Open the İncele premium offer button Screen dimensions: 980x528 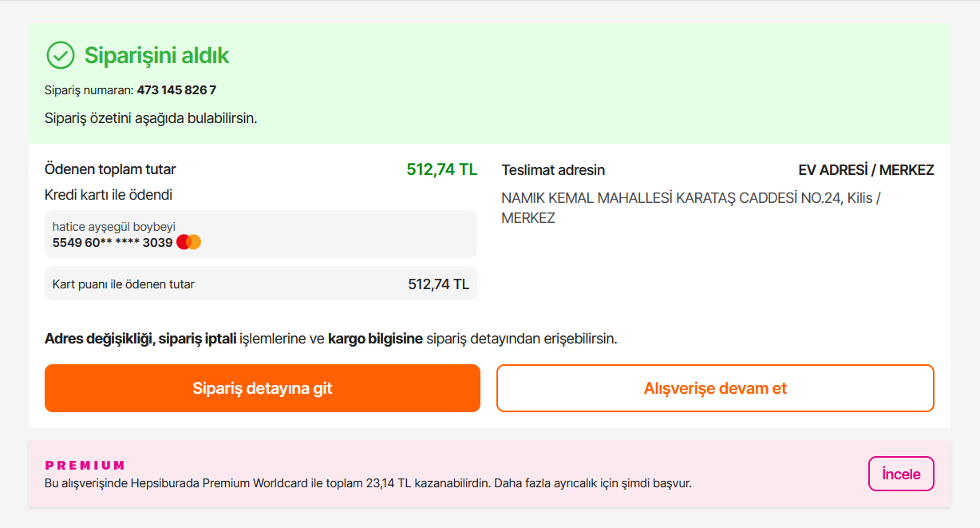(901, 474)
